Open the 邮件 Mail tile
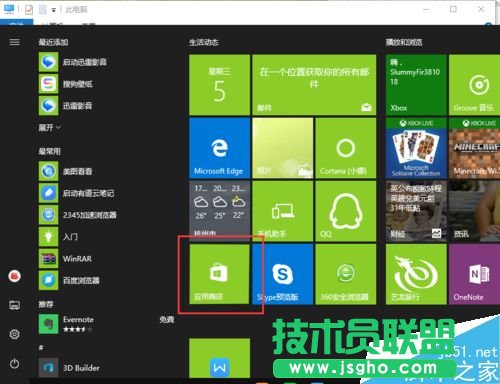This screenshot has width=500, height=384. pos(314,85)
